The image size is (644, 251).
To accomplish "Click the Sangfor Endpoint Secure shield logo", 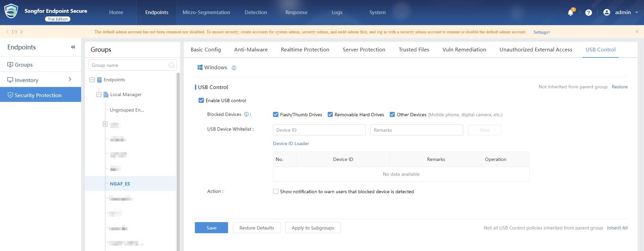I will coord(11,11).
